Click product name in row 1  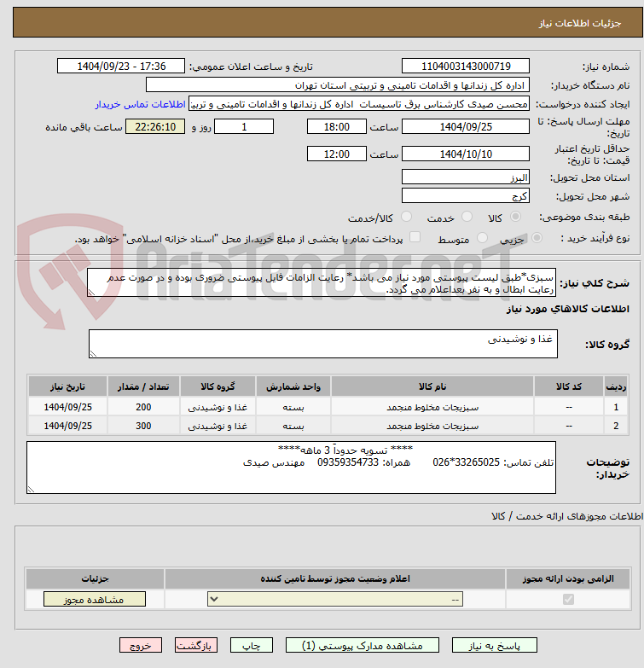pos(432,407)
